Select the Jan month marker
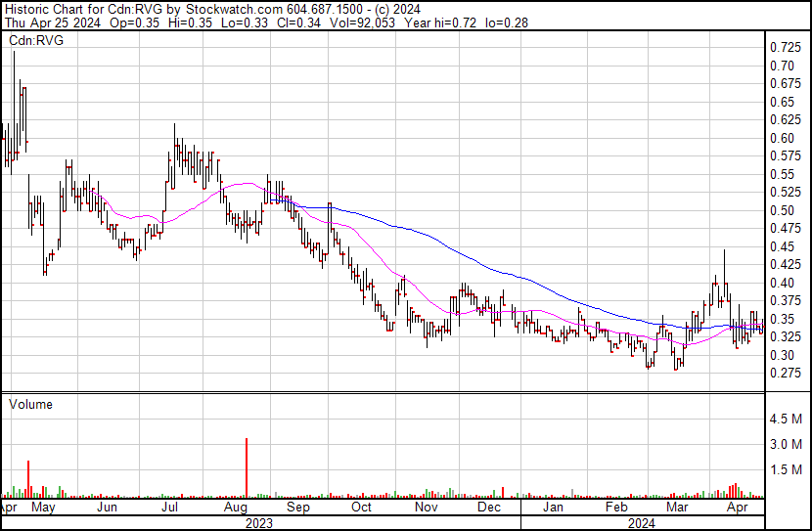812x531 pixels. pos(553,508)
